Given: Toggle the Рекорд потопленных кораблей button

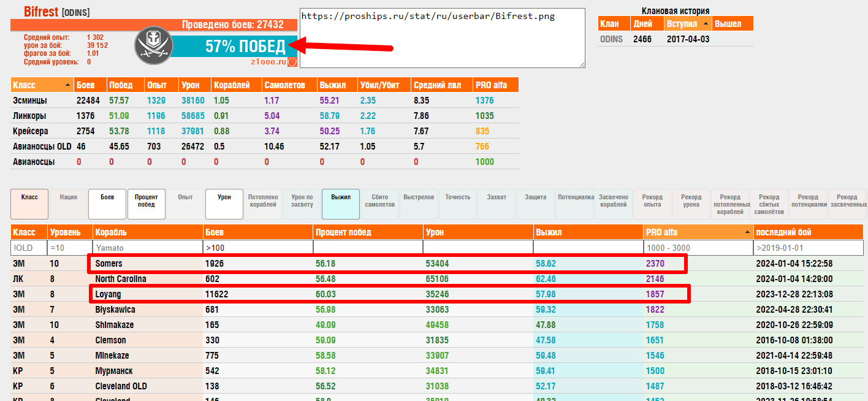Looking at the screenshot, I should coord(731,204).
